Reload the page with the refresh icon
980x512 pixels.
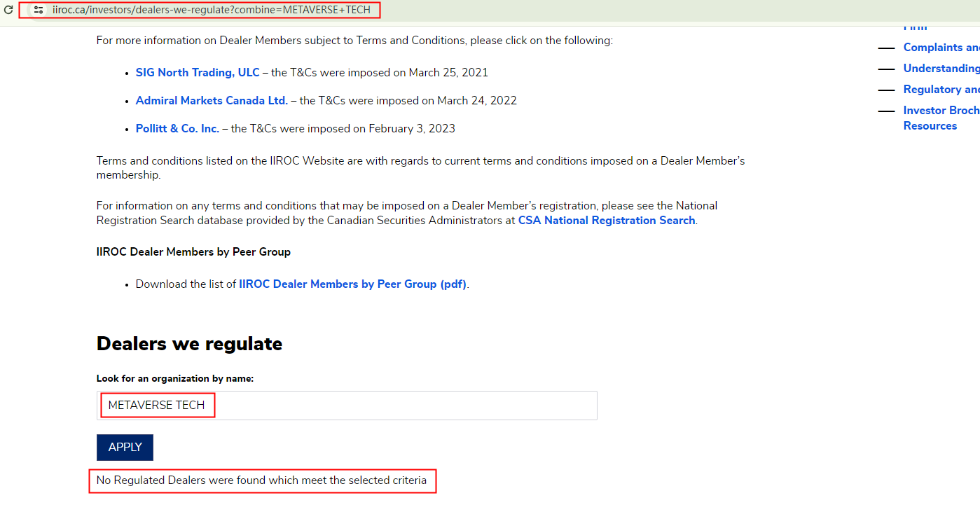point(8,10)
